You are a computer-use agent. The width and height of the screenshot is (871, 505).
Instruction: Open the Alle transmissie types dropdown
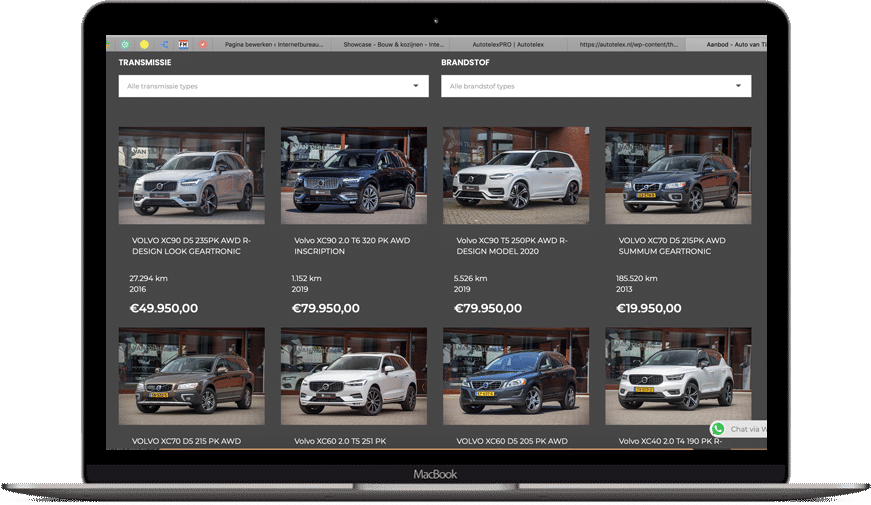coord(273,86)
